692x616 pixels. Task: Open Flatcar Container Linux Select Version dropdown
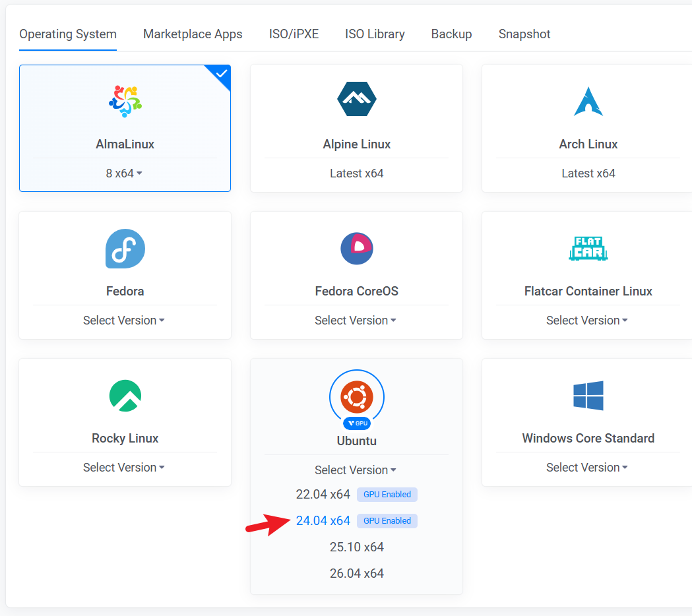(x=587, y=321)
